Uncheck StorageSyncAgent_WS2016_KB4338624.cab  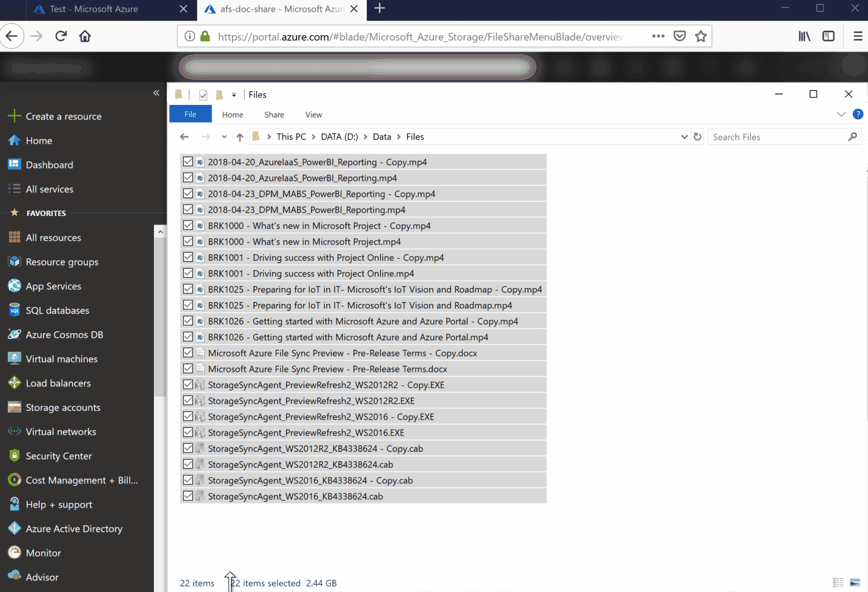[x=188, y=496]
